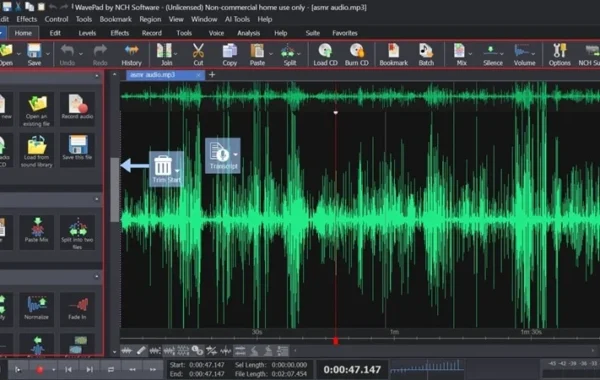
Task: Click the Paste Mix tile
Action: click(36, 232)
